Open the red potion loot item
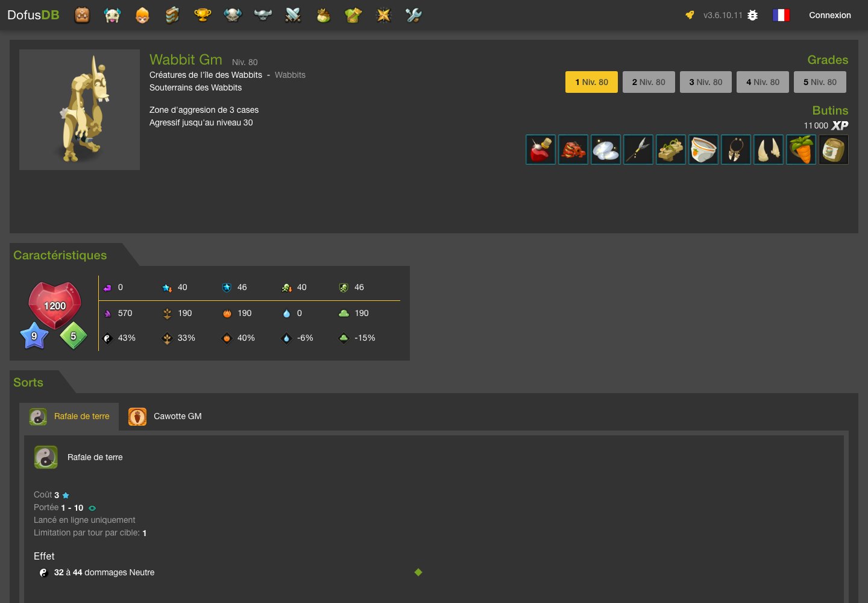The image size is (868, 603). [541, 150]
